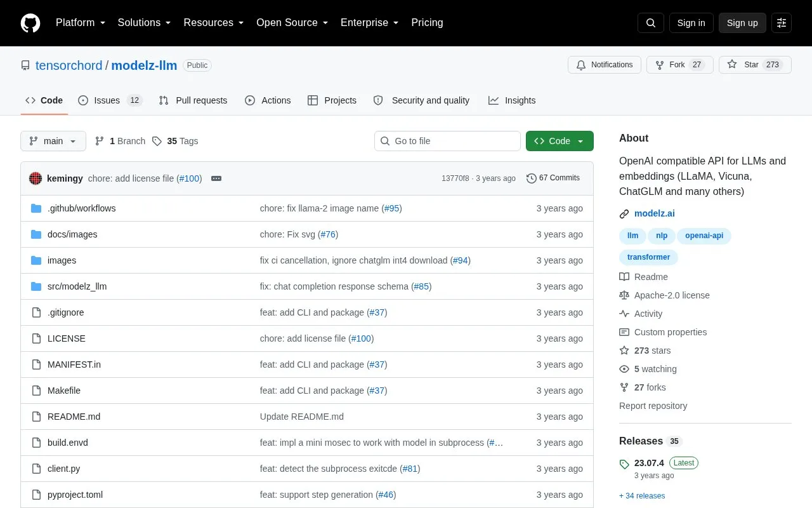This screenshot has height=508, width=812.
Task: Expand the Resources menu
Action: (213, 23)
